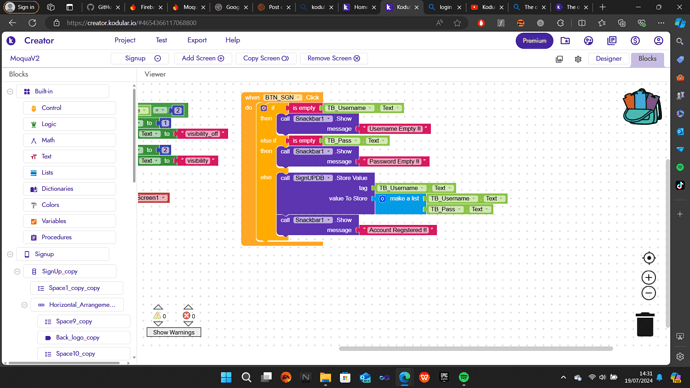
Task: Collapse the Horizontal_Arrangeme... tree node
Action: click(x=25, y=305)
